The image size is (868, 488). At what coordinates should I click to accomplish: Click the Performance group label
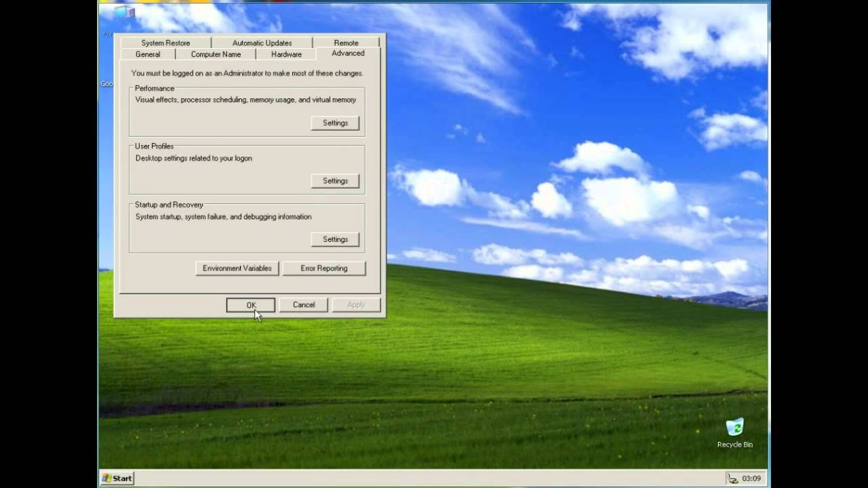(x=155, y=88)
